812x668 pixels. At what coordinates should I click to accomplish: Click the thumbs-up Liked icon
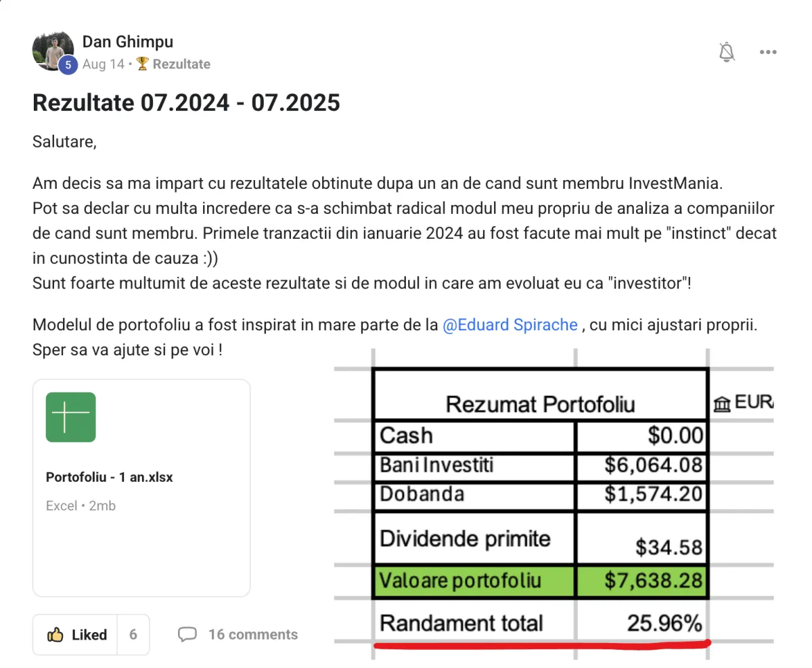pos(55,635)
